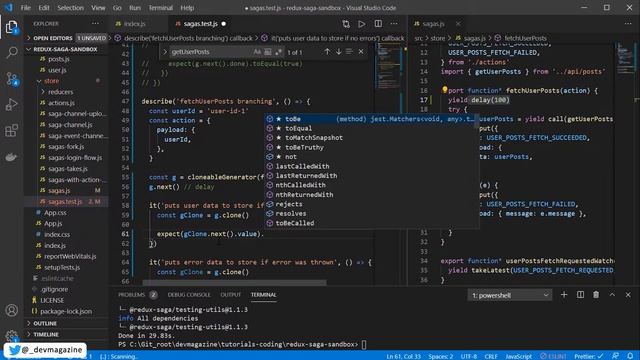Image resolution: width=640 pixels, height=360 pixels.
Task: Change indentation via Spaces: 2
Action: pyautogui.click(x=440, y=356)
